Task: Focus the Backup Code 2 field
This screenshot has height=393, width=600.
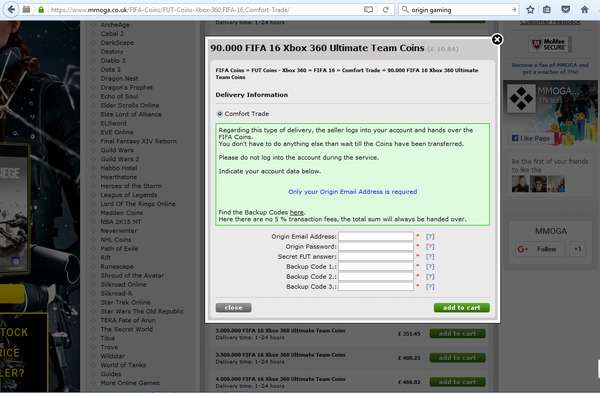Action: coord(376,276)
